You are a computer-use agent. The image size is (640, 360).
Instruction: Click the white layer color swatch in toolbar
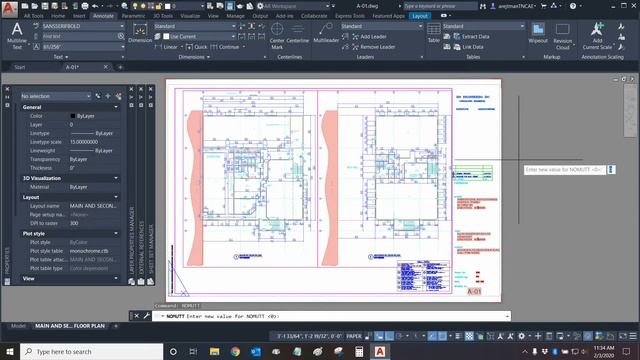(x=167, y=6)
